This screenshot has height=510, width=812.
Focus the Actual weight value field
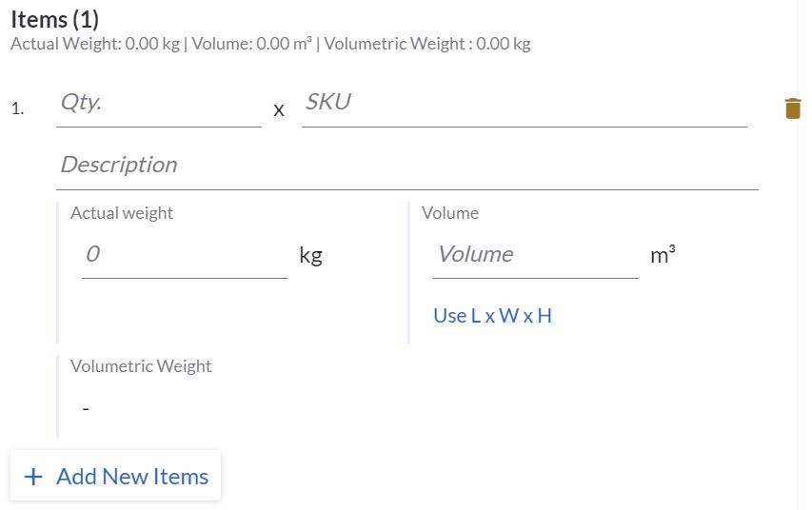184,255
